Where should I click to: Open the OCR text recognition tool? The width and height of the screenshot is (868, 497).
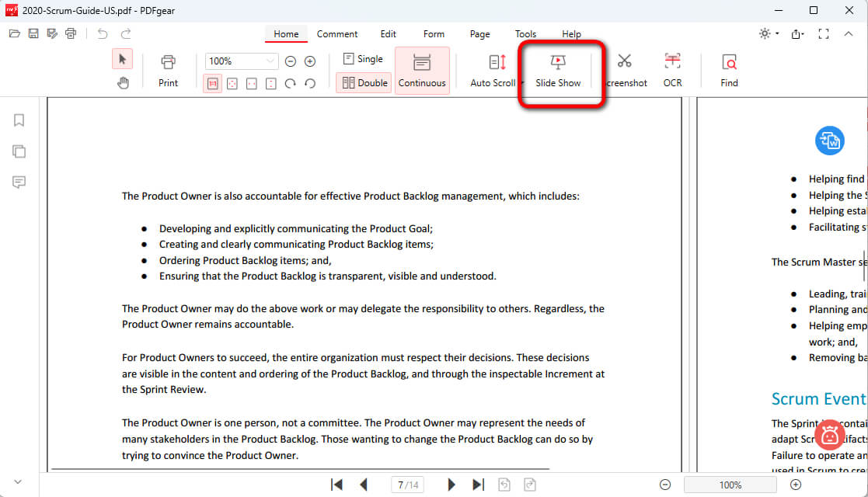[x=672, y=70]
